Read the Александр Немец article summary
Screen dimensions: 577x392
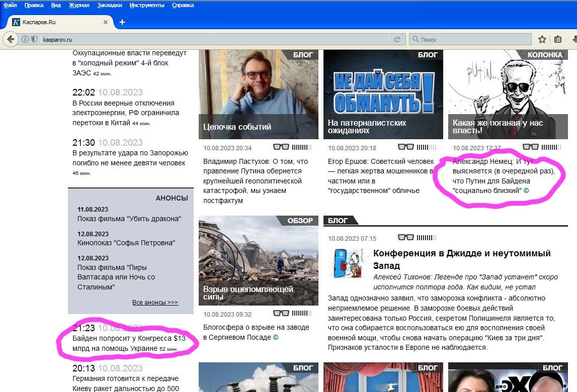point(504,176)
